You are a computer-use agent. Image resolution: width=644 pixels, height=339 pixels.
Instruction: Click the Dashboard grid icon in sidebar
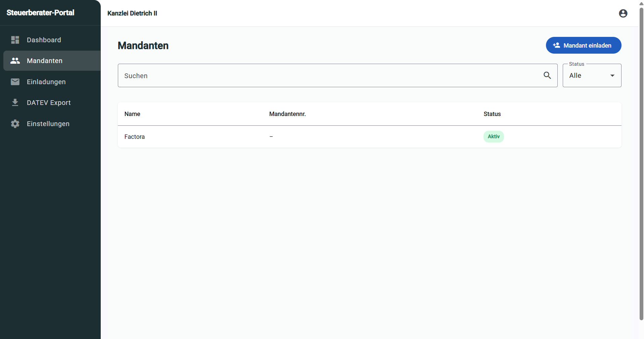coord(15,40)
